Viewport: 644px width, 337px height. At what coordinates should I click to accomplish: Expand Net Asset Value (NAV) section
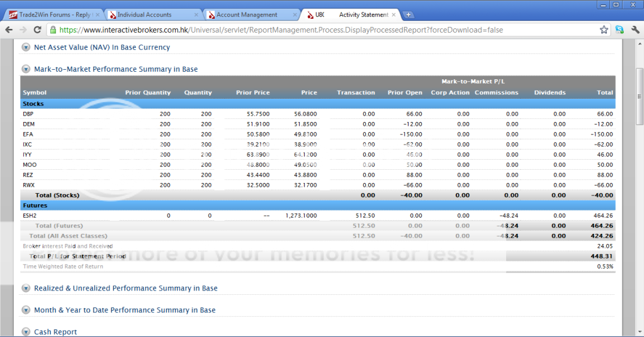[26, 47]
